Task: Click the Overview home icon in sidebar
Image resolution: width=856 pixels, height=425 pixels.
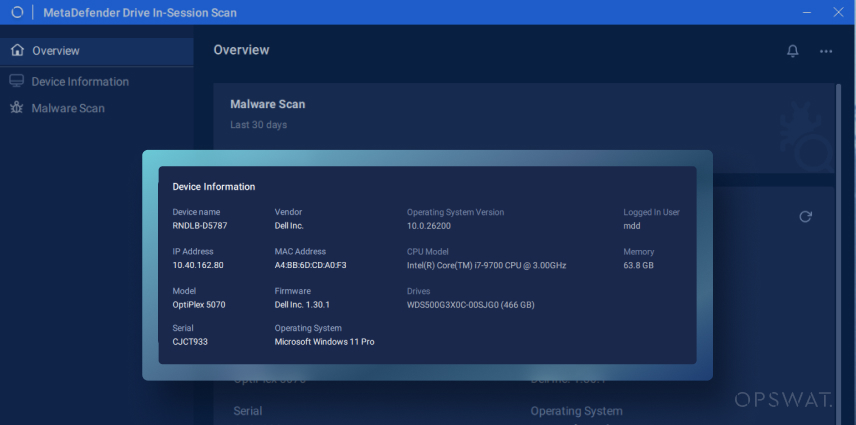Action: tap(17, 50)
